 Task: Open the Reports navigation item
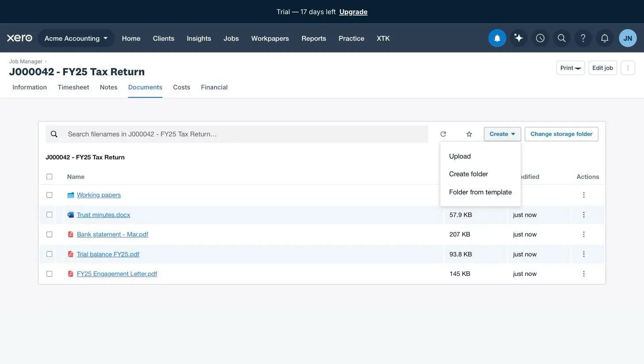[x=314, y=39]
